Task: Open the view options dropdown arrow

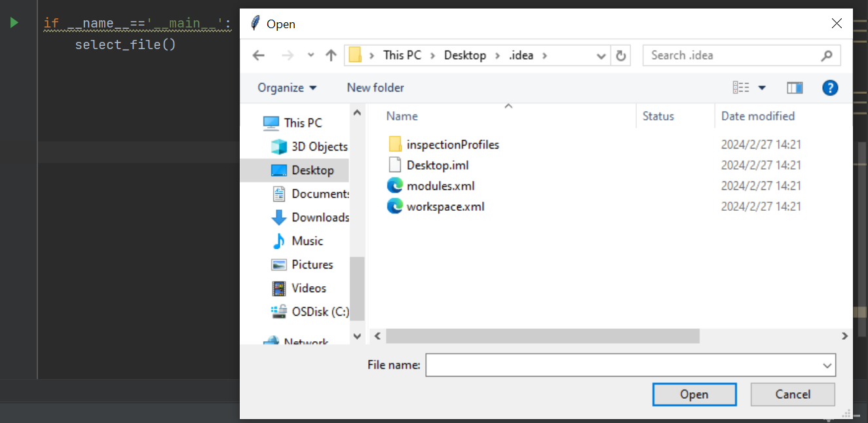Action: (762, 88)
